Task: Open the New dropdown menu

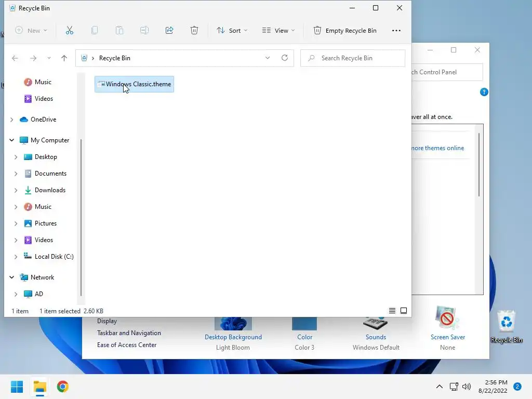Action: [31, 31]
